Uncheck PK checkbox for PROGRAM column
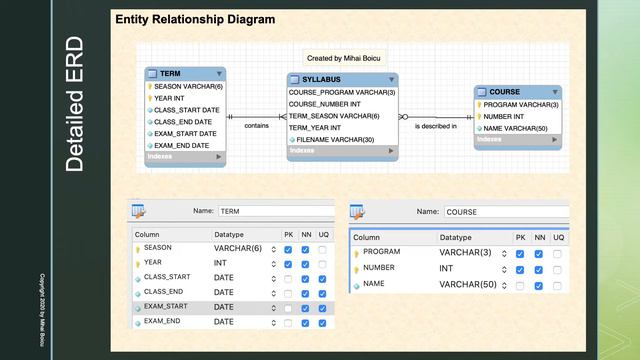The width and height of the screenshot is (640, 360). [x=520, y=254]
